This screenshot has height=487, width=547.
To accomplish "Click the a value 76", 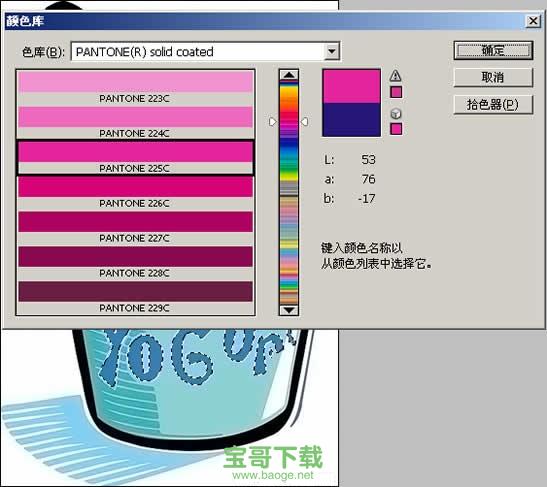I will click(368, 179).
